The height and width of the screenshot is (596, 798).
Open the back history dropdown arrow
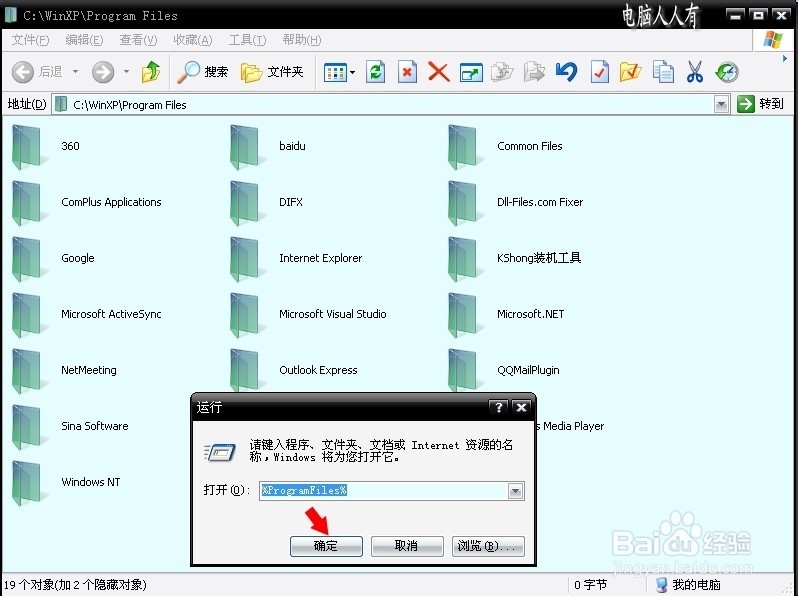tap(75, 72)
